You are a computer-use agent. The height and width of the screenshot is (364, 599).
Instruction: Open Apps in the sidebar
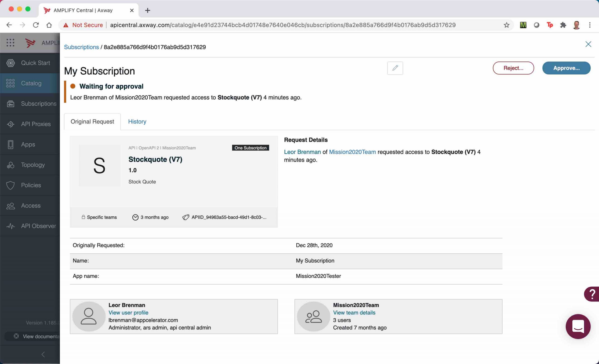pos(30,145)
